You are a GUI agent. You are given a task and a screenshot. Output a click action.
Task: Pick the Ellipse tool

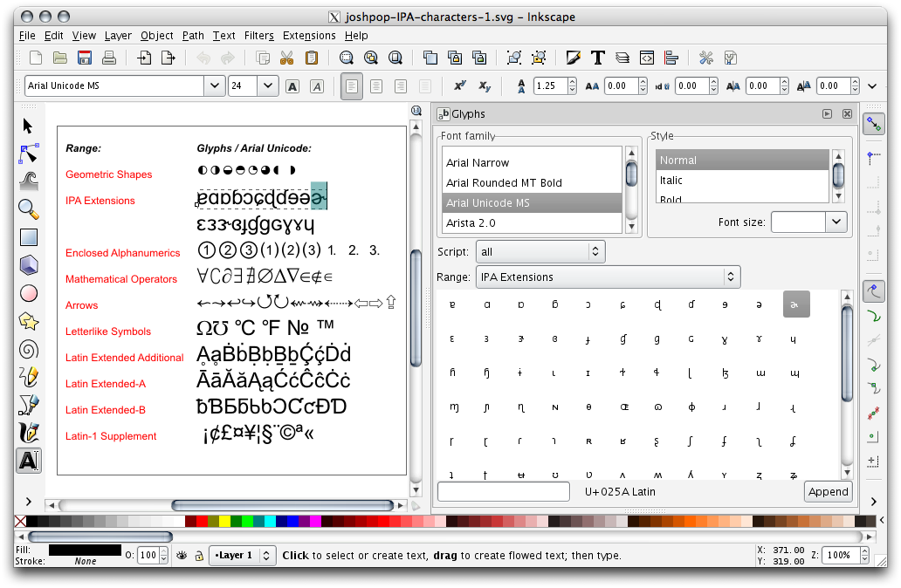pyautogui.click(x=27, y=292)
